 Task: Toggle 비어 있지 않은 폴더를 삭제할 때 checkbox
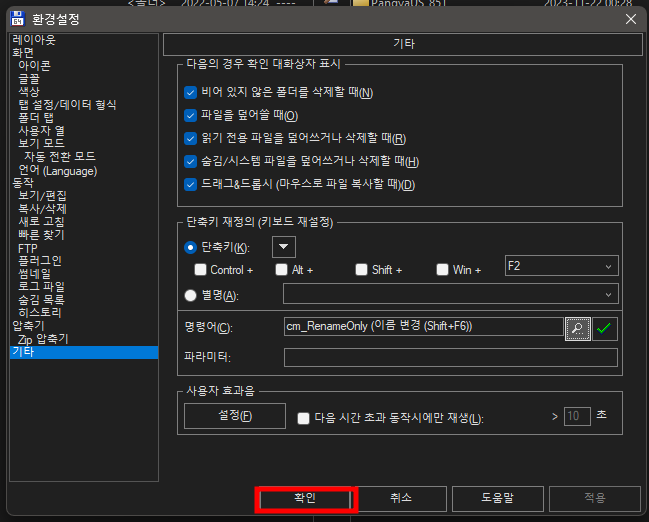click(190, 92)
